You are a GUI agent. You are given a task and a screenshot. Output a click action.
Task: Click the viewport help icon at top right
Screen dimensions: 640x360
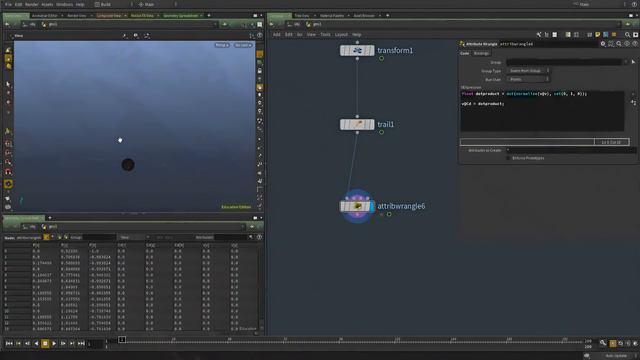click(x=260, y=36)
